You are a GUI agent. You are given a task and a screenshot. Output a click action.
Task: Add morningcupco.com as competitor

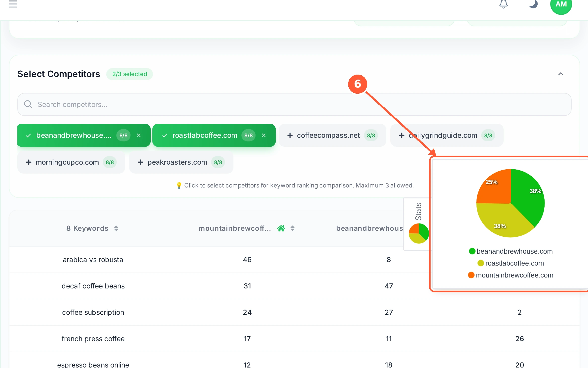[x=71, y=162]
